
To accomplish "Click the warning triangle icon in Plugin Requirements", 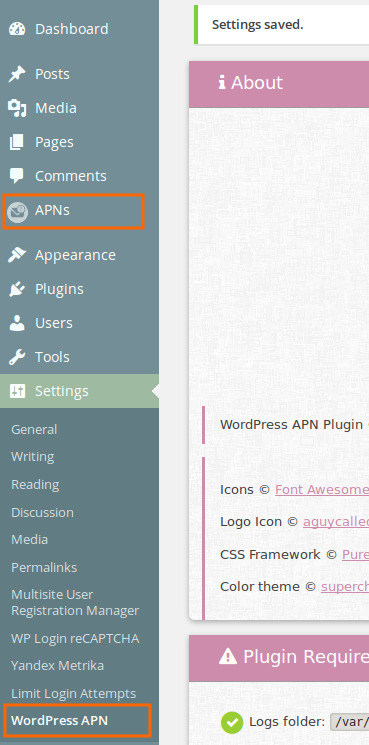I will [x=228, y=657].
